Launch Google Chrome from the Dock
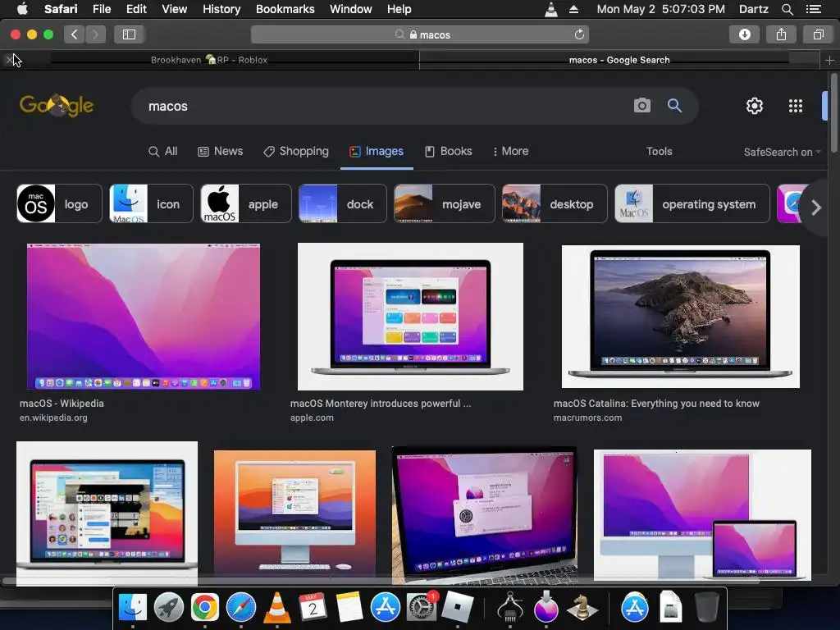Image resolution: width=840 pixels, height=630 pixels. tap(205, 608)
